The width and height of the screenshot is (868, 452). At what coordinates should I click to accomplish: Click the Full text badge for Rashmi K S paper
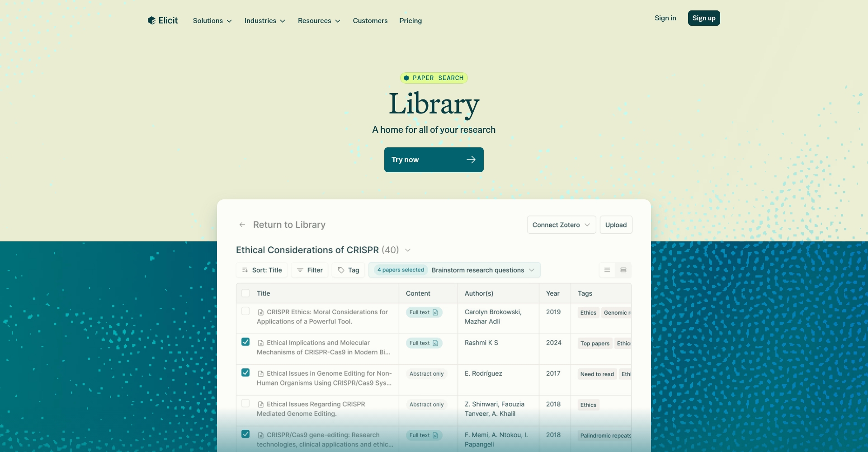[424, 343]
